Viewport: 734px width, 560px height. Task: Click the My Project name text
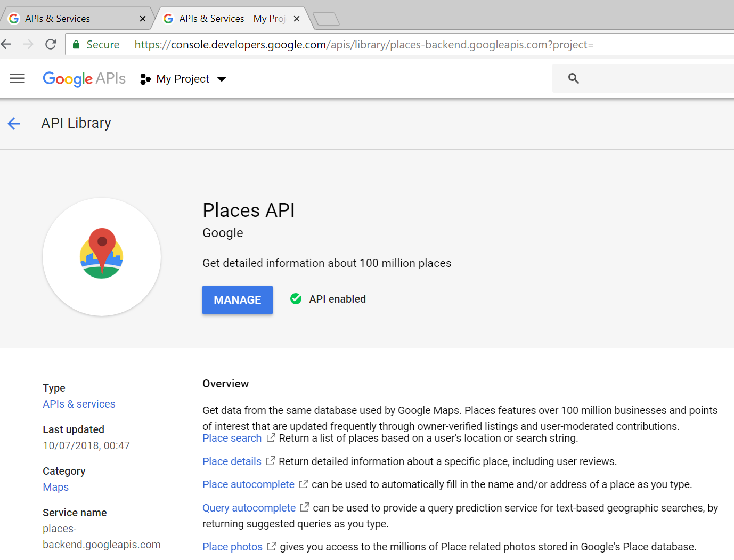coord(183,79)
